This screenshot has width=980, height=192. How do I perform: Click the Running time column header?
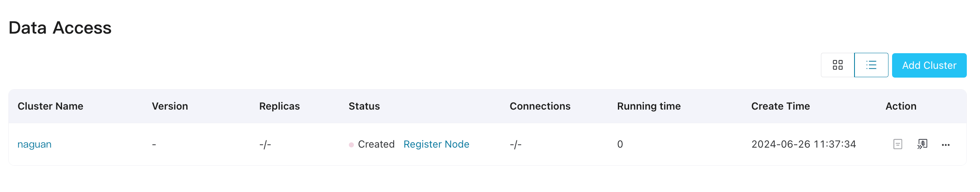[x=649, y=106]
